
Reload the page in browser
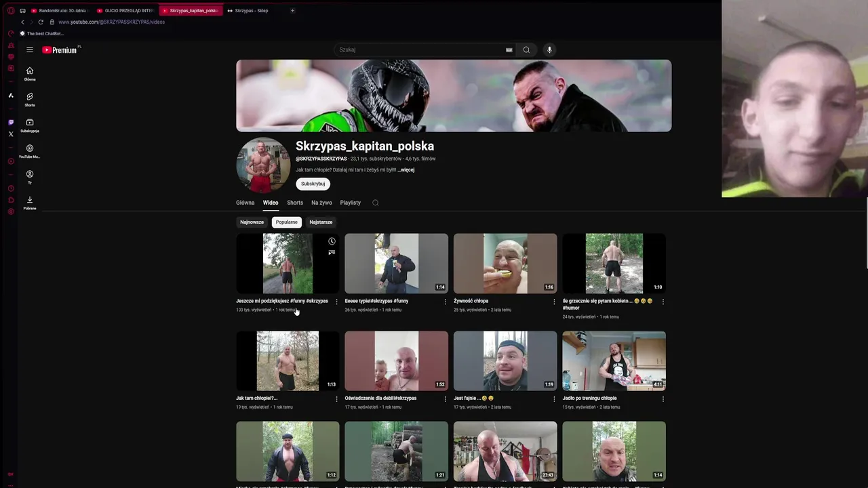41,22
